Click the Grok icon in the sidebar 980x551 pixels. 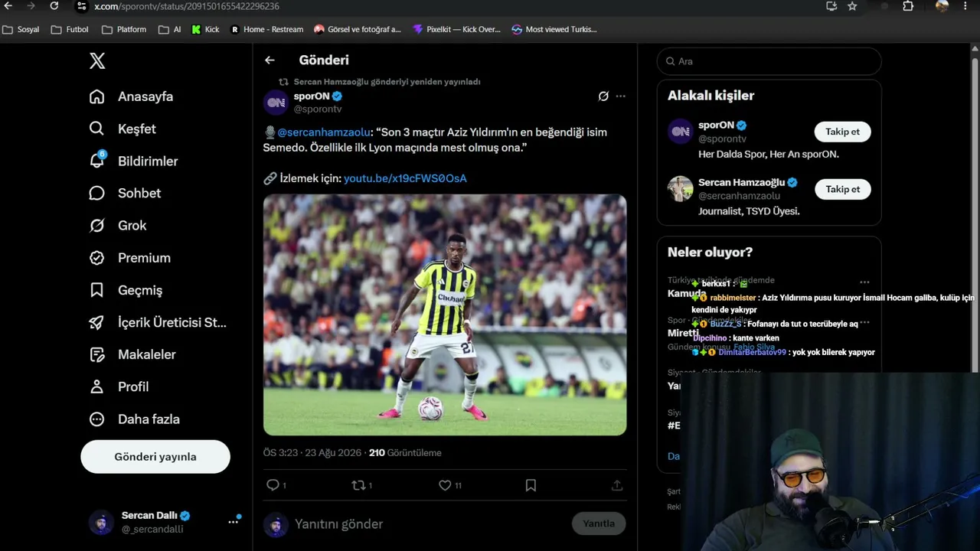tap(97, 225)
